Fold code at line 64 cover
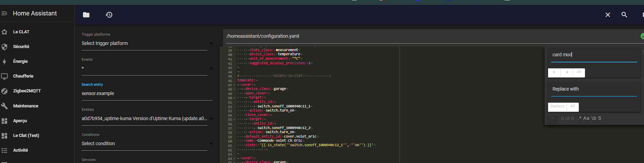Image resolution: width=644 pixels, height=163 pixels. pyautogui.click(x=234, y=159)
